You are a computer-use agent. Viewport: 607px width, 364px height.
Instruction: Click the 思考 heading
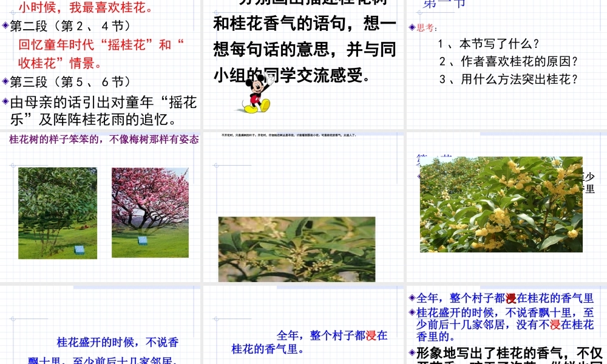(x=427, y=28)
